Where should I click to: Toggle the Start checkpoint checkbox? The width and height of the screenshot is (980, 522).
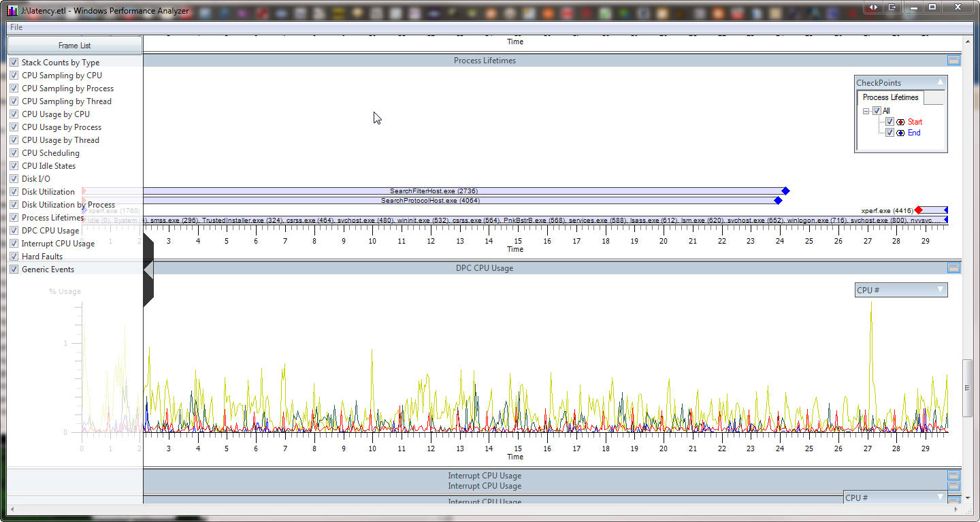(x=889, y=122)
